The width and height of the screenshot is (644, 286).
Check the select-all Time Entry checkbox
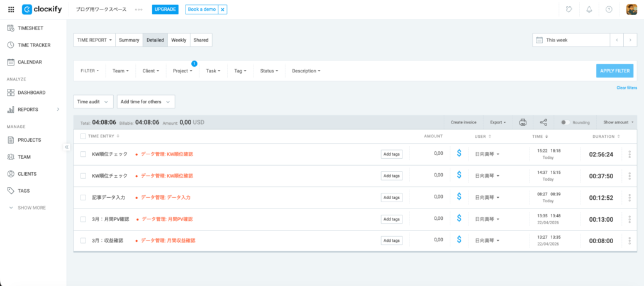click(x=83, y=136)
